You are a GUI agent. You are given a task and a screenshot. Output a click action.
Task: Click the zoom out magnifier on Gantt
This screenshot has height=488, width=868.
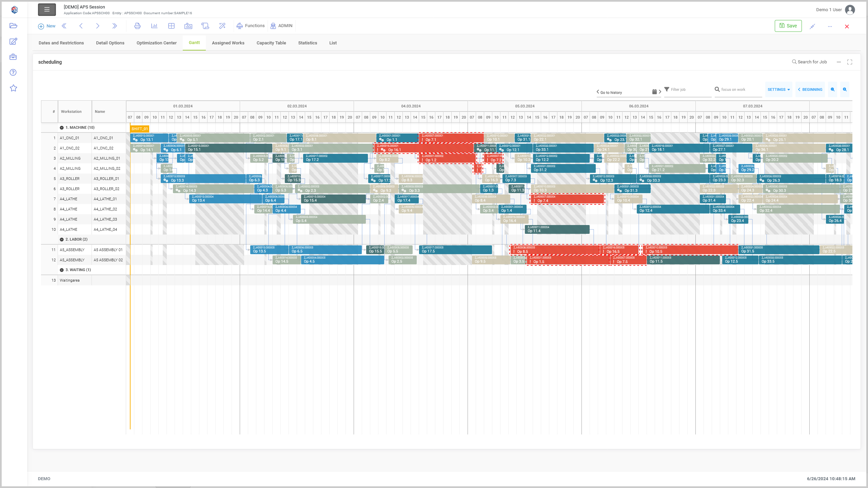coord(832,90)
